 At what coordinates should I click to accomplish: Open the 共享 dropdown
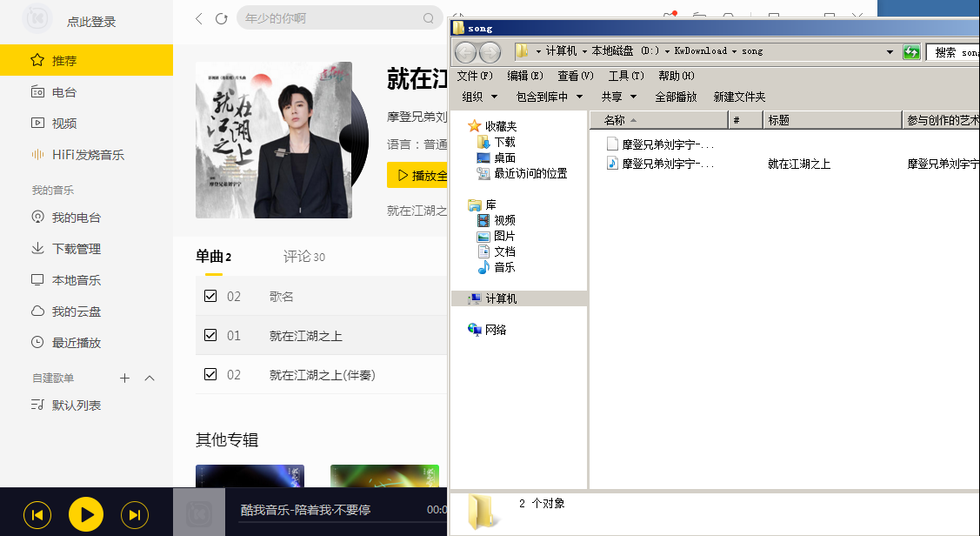(x=619, y=97)
